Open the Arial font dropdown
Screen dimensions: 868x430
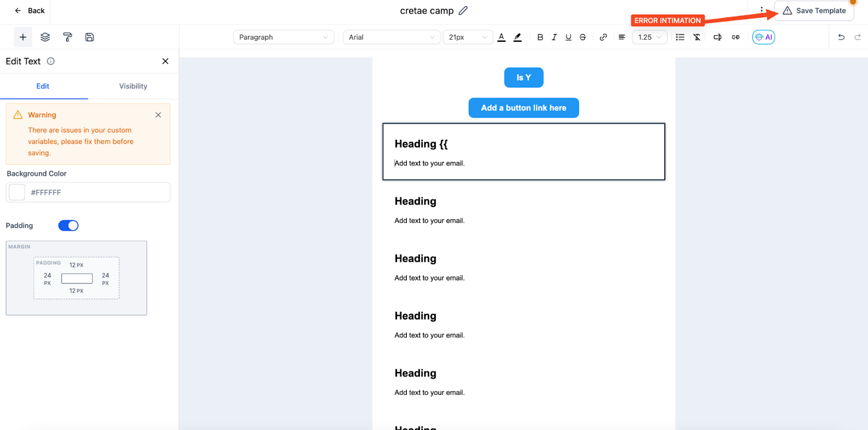[x=392, y=37]
